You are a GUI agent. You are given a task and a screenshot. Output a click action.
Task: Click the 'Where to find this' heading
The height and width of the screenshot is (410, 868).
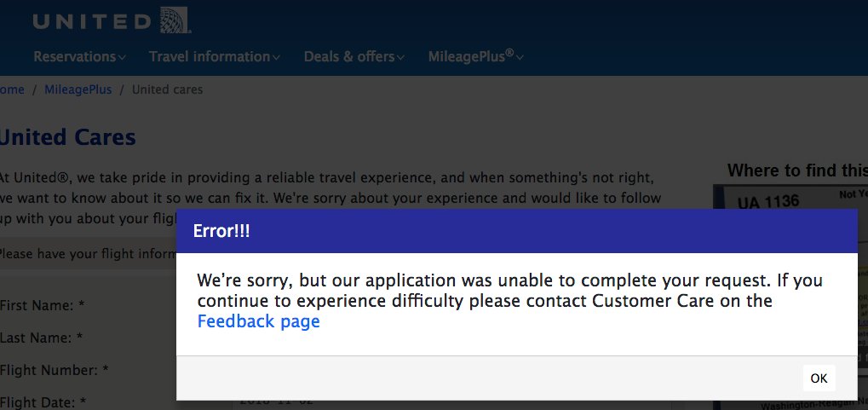click(797, 170)
